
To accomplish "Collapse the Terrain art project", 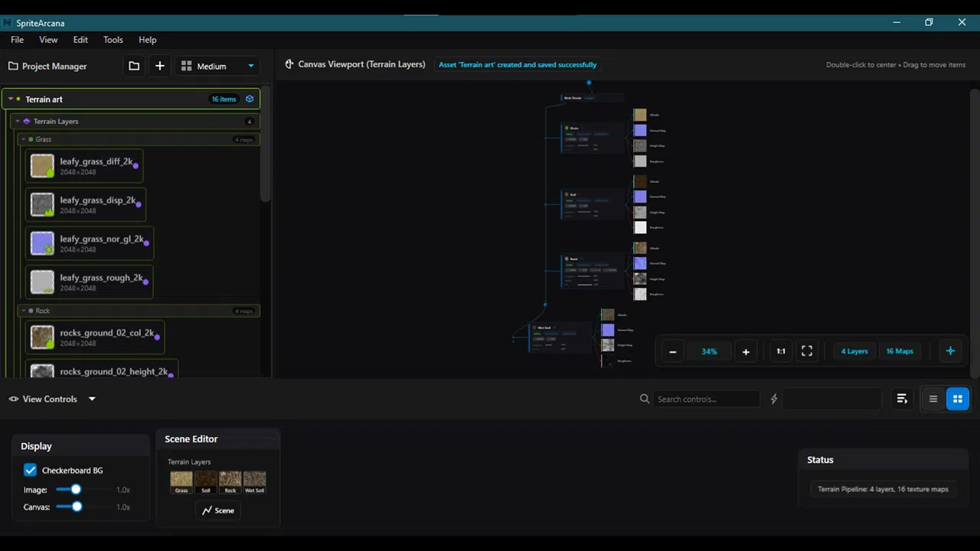I will 11,99.
